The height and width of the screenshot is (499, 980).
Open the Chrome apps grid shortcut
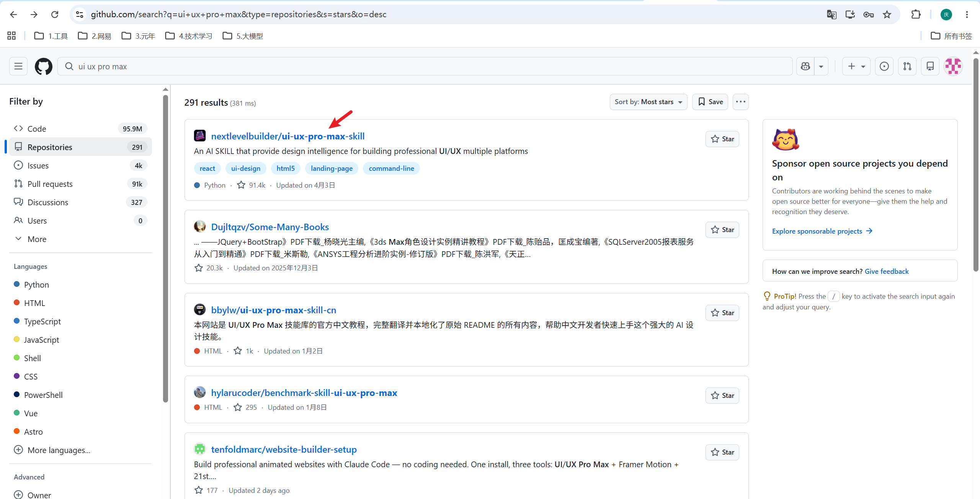11,36
